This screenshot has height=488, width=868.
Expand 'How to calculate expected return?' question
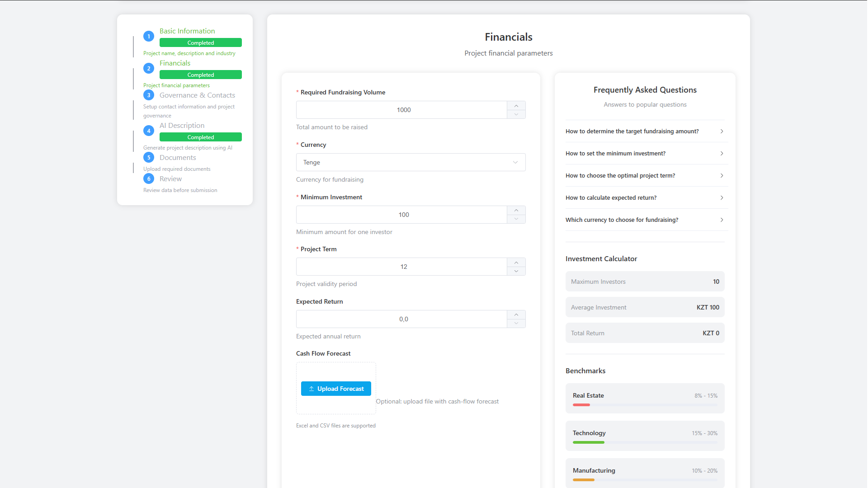click(645, 198)
